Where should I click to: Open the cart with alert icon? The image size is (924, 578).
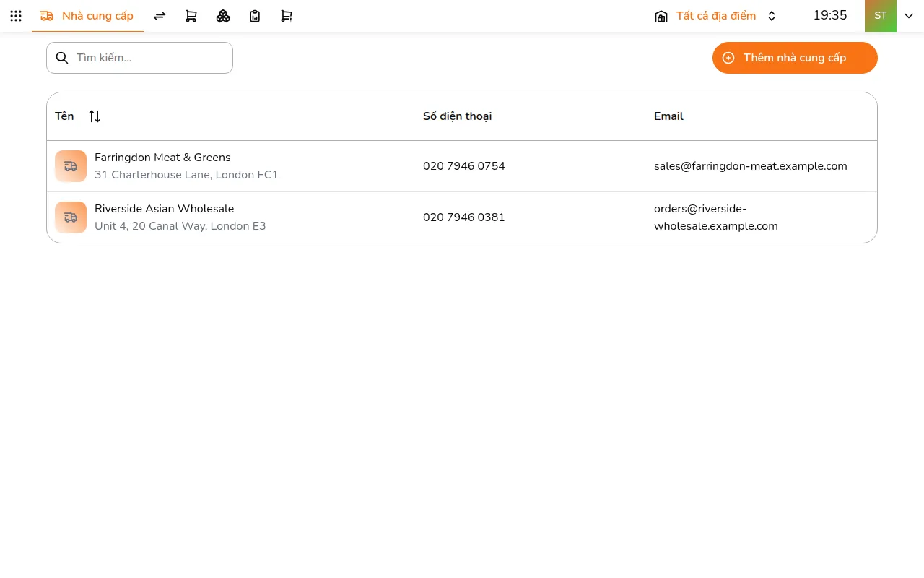point(287,16)
